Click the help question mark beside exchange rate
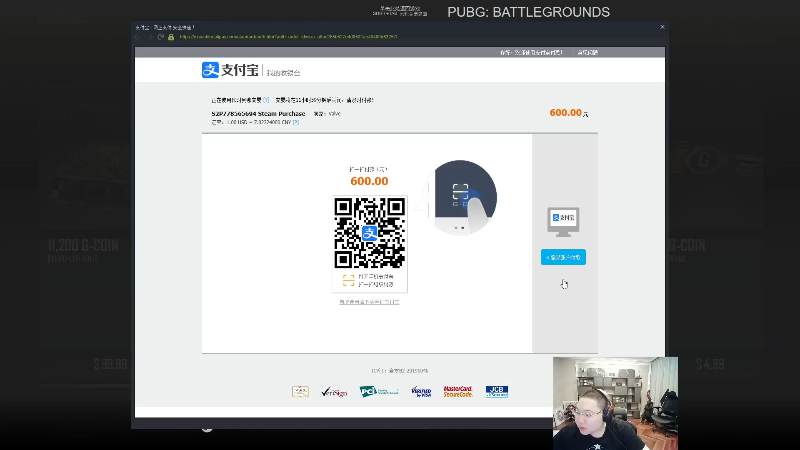This screenshot has width=800, height=450. click(x=296, y=122)
